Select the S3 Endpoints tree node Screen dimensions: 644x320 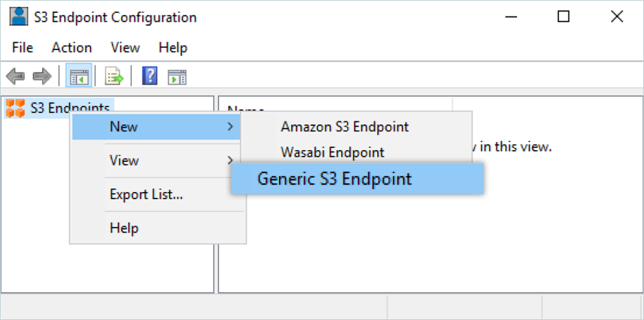pyautogui.click(x=69, y=109)
